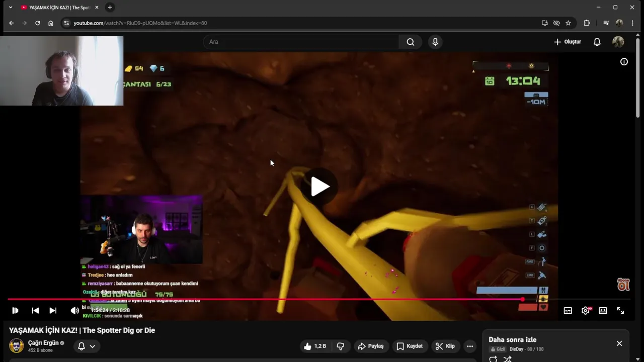Image resolution: width=644 pixels, height=362 pixels.
Task: Open YouTube notifications bell
Action: coord(597,42)
